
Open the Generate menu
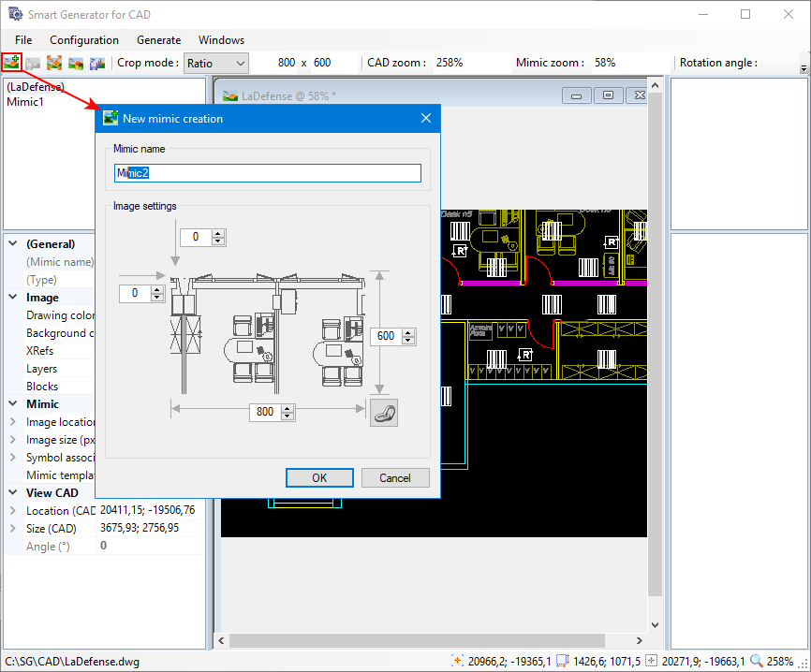(x=158, y=40)
